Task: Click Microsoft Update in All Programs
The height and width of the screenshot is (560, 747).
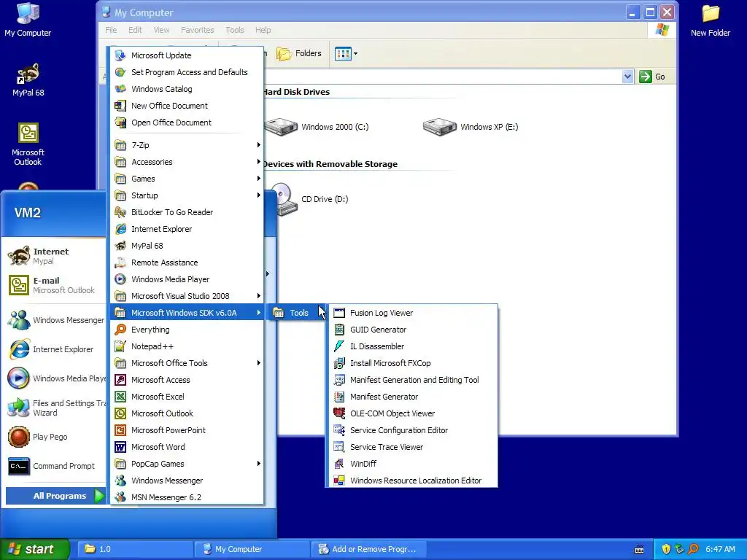Action: click(187, 55)
